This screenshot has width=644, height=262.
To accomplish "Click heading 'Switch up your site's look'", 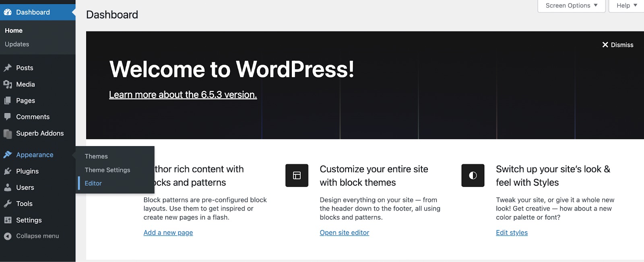I will (553, 169).
